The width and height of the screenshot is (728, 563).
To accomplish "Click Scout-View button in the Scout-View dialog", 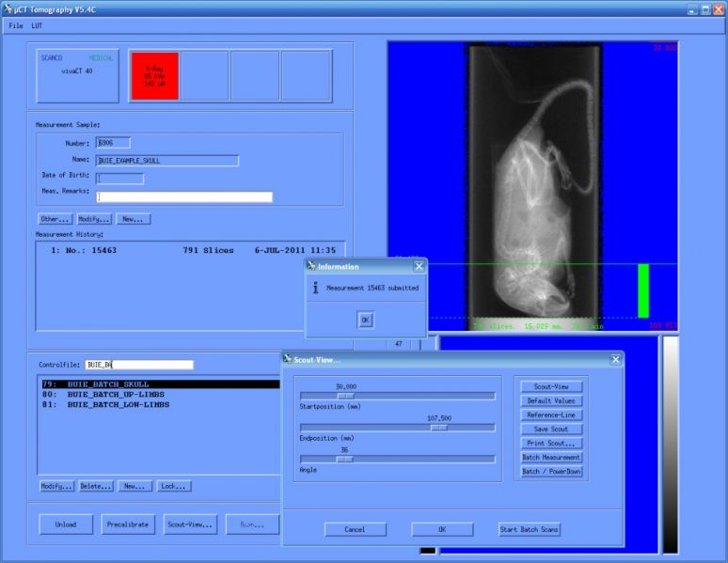I will (551, 386).
